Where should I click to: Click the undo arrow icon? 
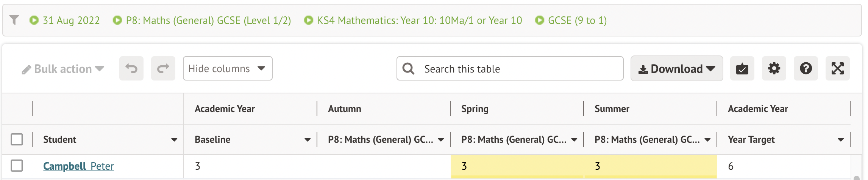pos(131,69)
